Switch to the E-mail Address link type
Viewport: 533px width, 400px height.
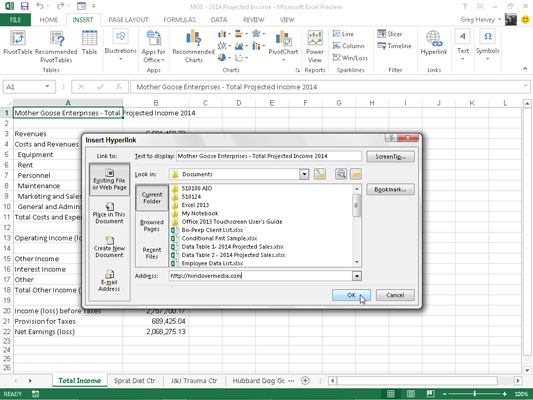109,281
